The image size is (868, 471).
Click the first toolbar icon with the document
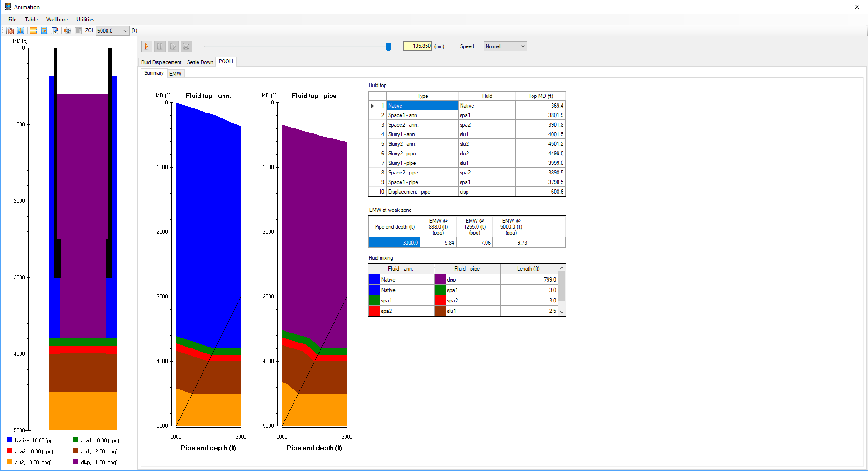click(10, 31)
